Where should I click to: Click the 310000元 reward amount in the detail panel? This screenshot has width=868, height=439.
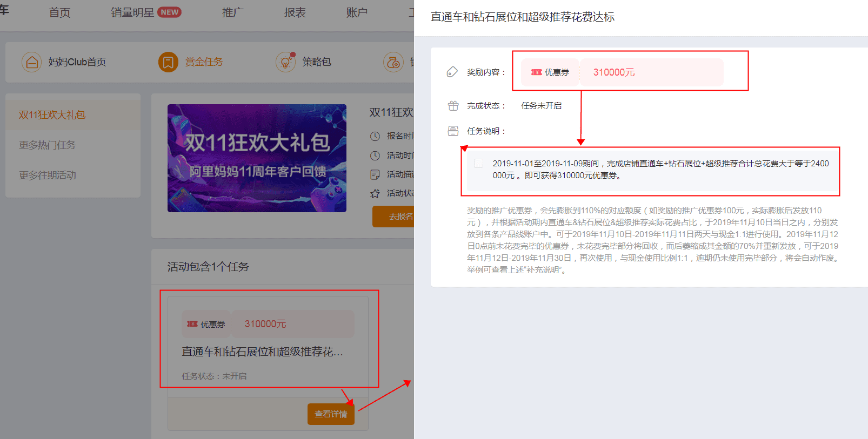pos(614,72)
